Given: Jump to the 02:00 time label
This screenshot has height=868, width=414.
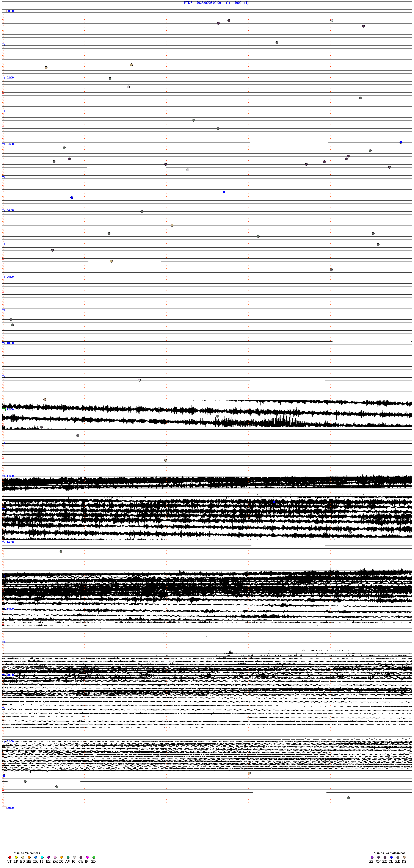Looking at the screenshot, I should tap(10, 78).
